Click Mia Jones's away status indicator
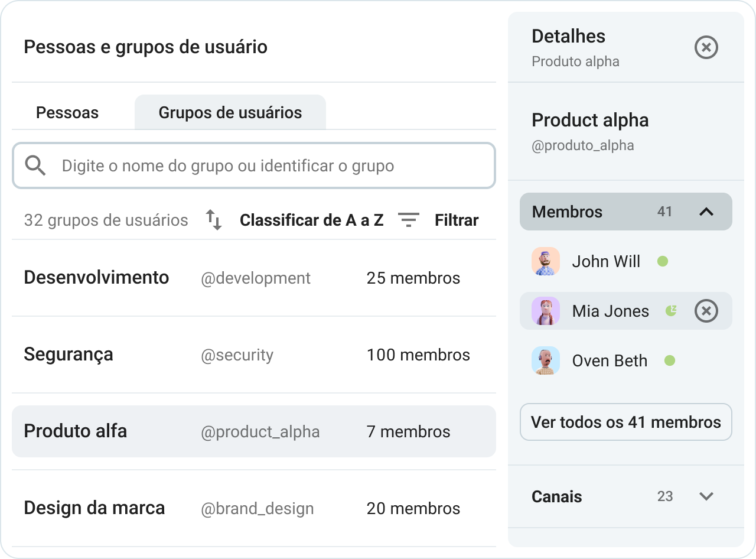Viewport: 756px width, 559px height. [x=671, y=310]
